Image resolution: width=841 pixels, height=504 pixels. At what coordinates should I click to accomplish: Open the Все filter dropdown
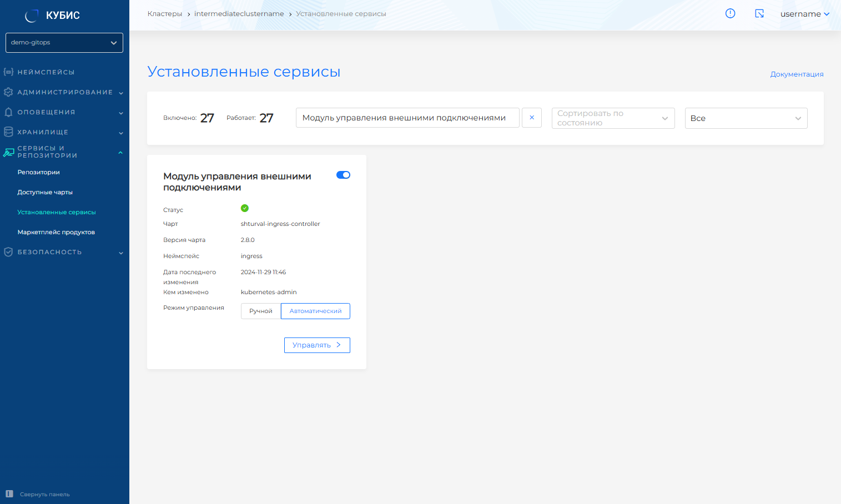(746, 118)
